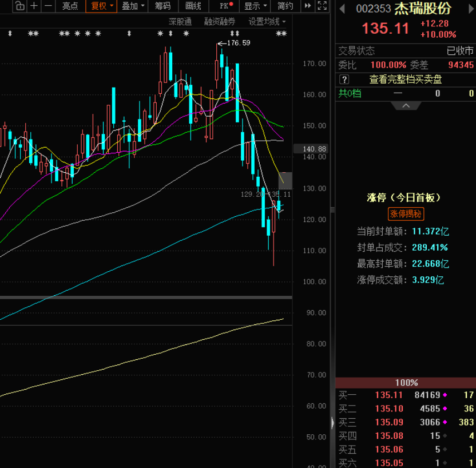
Task: Toggle the 筹码 chip distribution panel
Action: click(x=162, y=6)
